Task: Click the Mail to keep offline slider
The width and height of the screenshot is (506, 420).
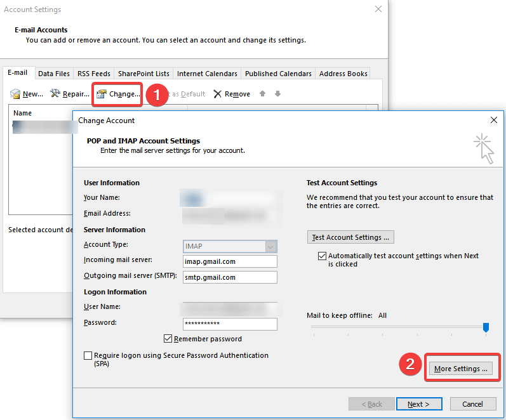Action: pos(399,327)
